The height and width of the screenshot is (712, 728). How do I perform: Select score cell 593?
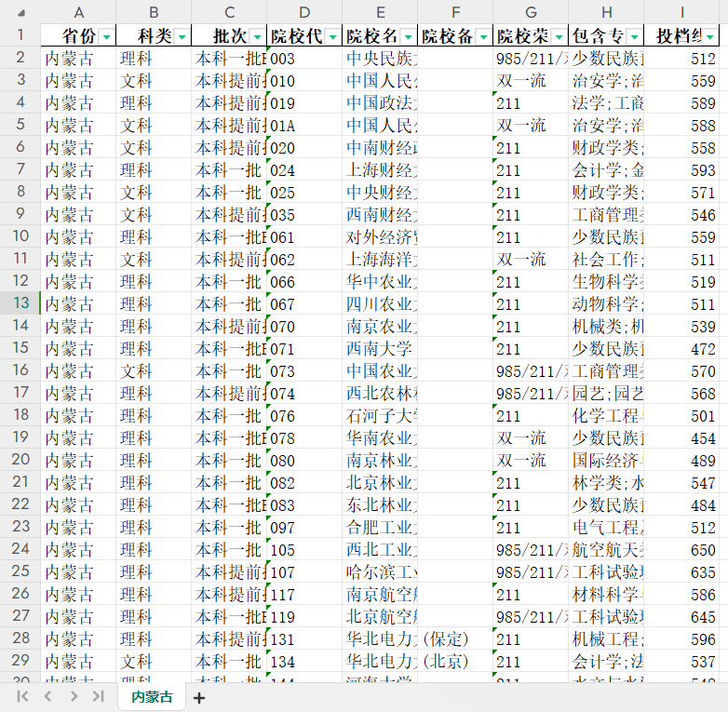tap(681, 169)
